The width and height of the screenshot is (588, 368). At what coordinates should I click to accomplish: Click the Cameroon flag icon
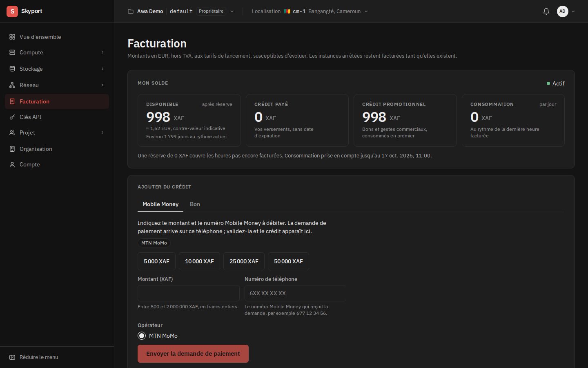click(x=287, y=11)
